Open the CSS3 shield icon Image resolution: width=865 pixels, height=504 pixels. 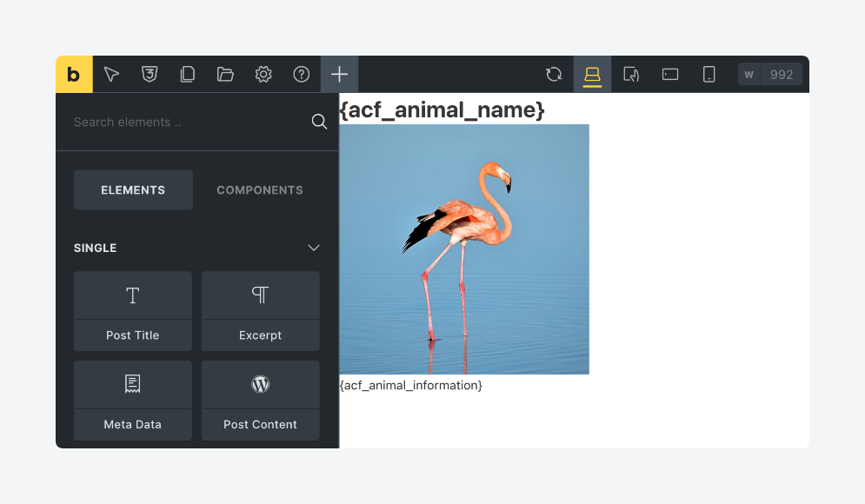click(x=150, y=74)
